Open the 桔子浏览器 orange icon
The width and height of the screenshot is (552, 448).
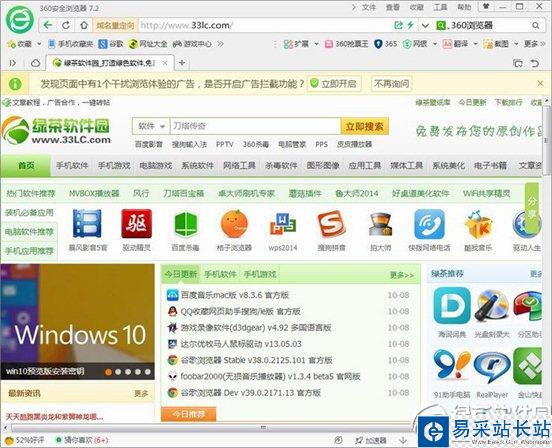(x=234, y=223)
